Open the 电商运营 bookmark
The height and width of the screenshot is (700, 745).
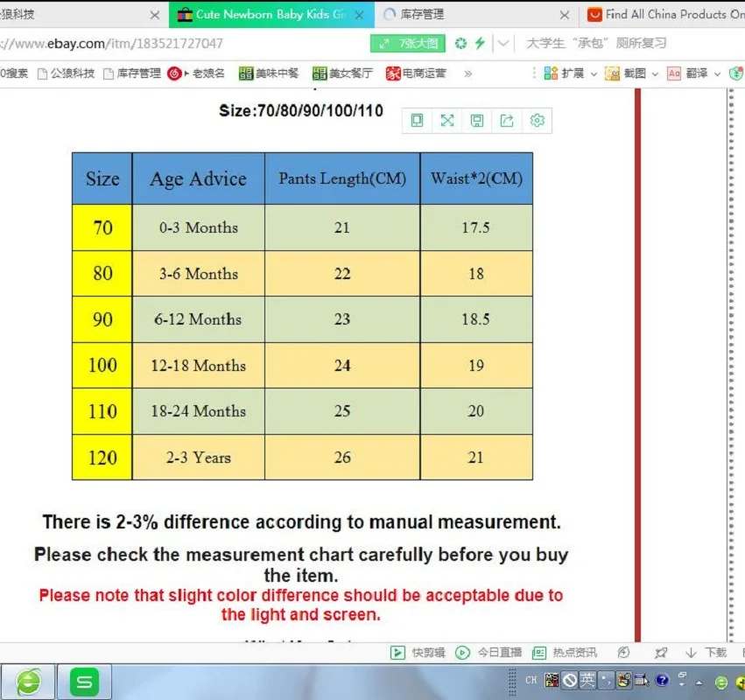pos(416,73)
